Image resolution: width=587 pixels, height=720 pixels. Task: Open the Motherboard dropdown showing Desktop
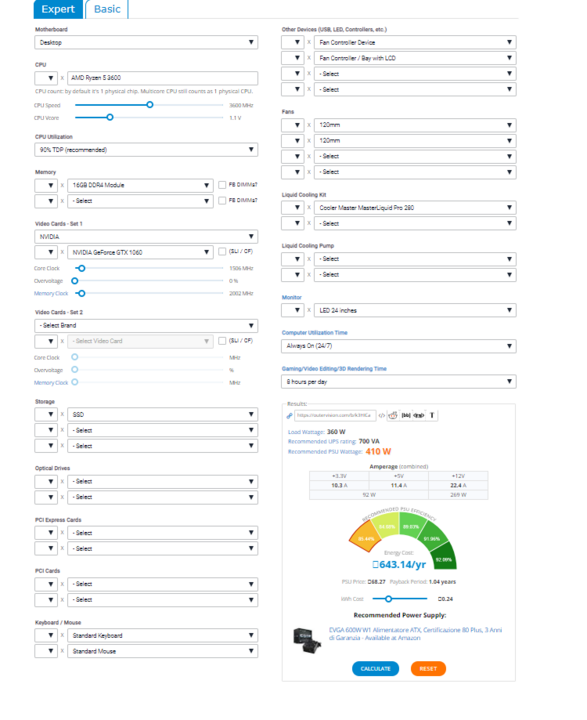click(x=146, y=43)
